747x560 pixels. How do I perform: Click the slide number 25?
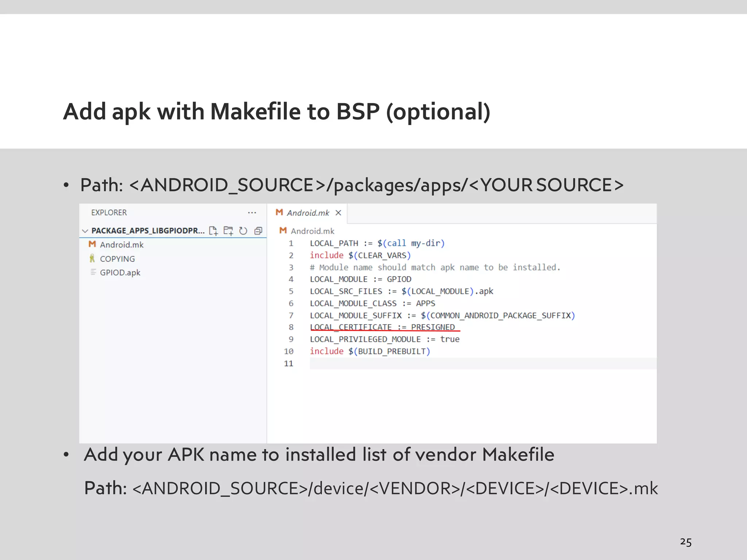(686, 542)
